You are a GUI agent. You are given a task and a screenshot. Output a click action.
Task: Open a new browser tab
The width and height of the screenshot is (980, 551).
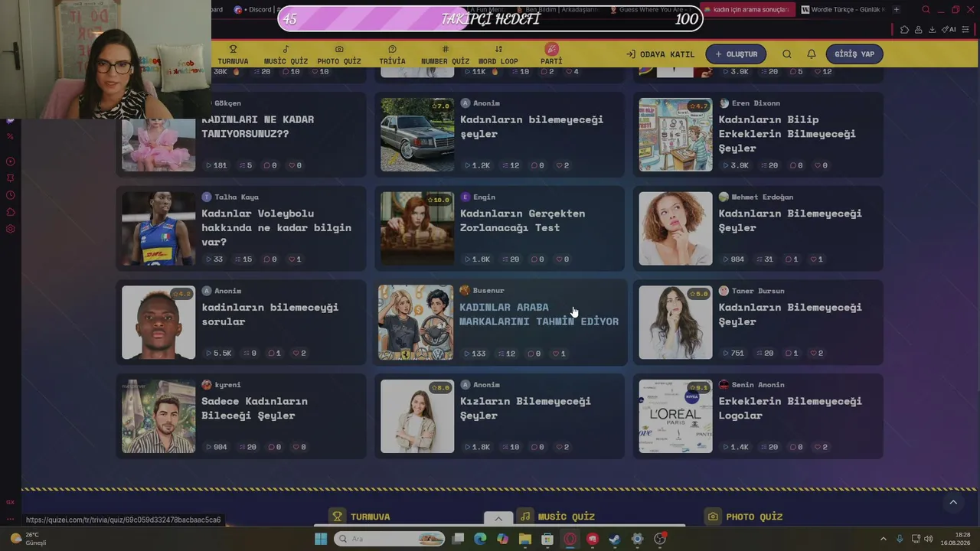[897, 10]
